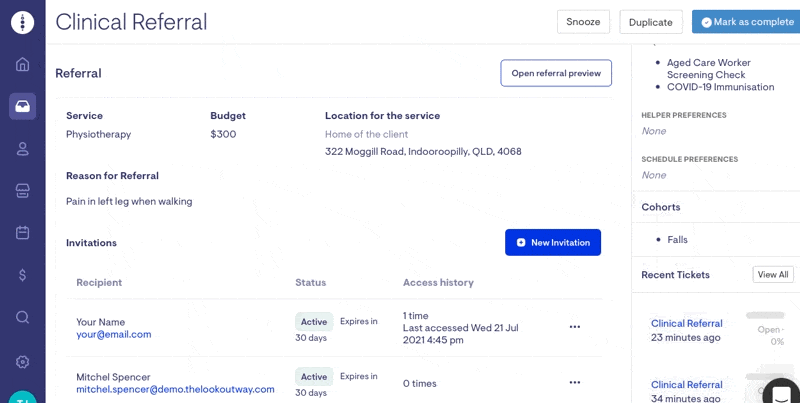View All recent tickets
Screen dimensions: 800x403
pos(773,274)
